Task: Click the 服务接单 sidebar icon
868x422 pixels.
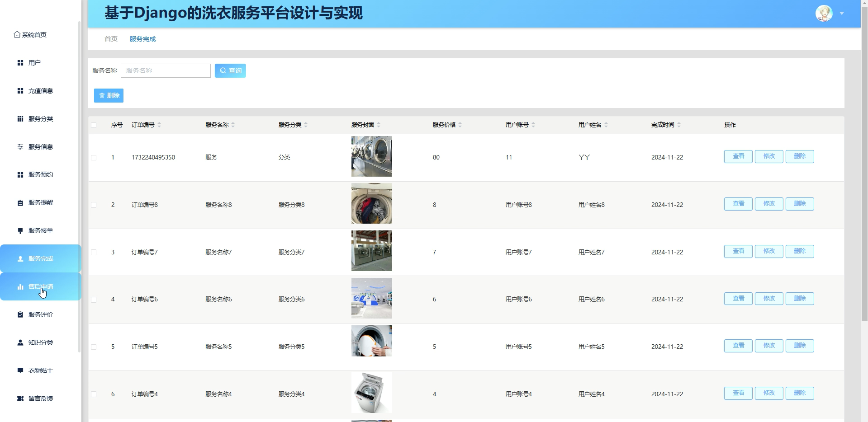Action: pyautogui.click(x=20, y=231)
